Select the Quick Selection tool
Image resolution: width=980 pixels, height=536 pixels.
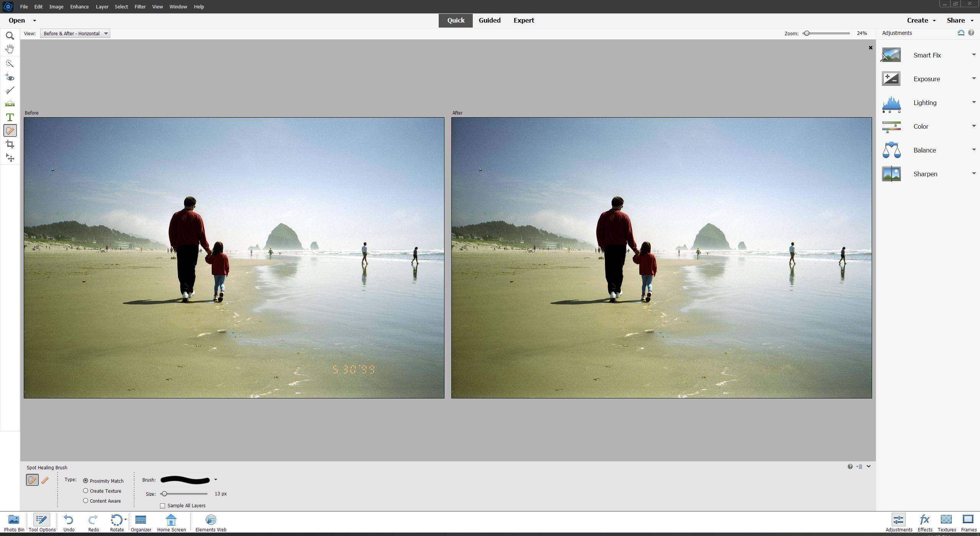10,64
